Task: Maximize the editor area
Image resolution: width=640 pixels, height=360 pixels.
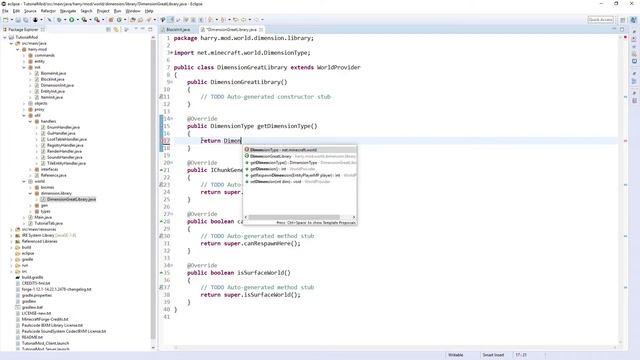Action: 622,29
